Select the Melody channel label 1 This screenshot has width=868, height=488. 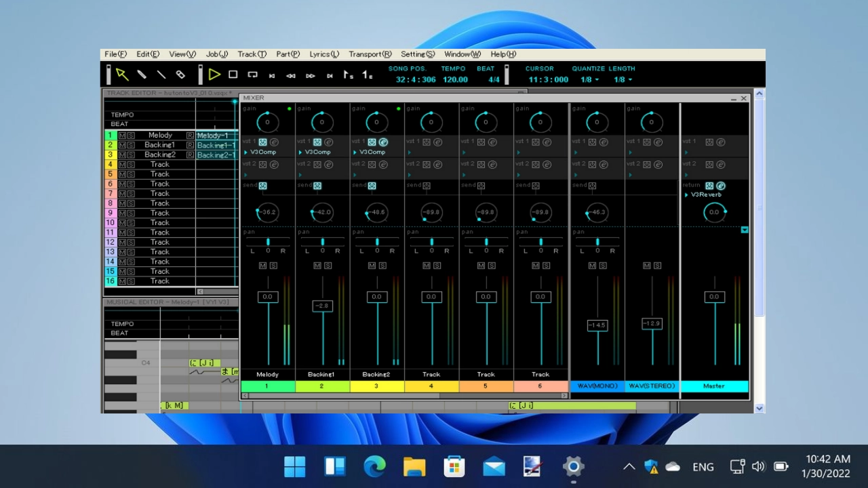[x=268, y=386]
